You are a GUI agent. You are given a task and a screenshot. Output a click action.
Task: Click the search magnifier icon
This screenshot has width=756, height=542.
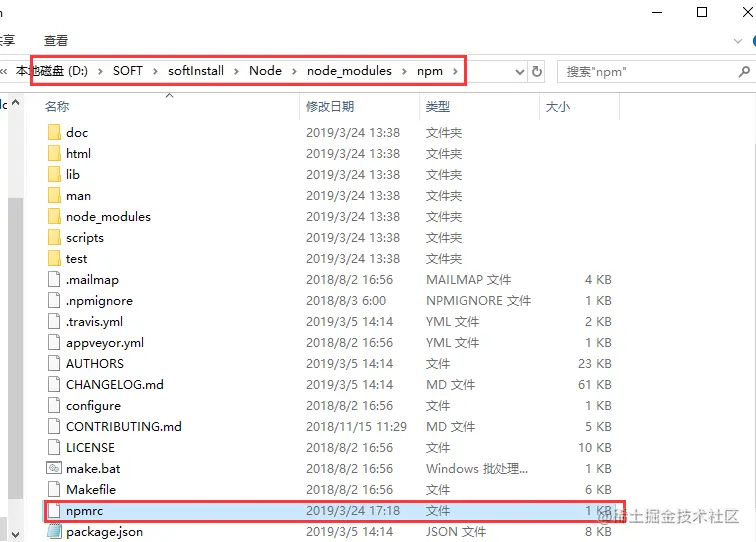pyautogui.click(x=743, y=72)
